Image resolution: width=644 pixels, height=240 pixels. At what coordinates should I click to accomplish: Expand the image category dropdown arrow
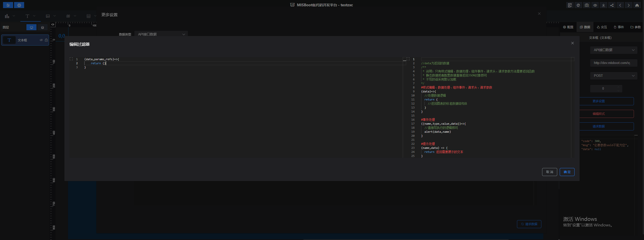(55, 16)
